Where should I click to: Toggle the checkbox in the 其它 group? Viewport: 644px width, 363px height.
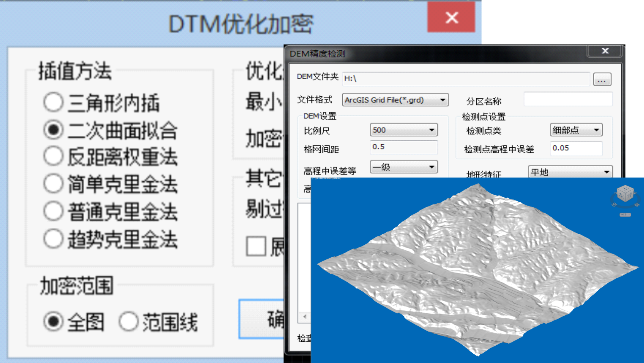[256, 246]
